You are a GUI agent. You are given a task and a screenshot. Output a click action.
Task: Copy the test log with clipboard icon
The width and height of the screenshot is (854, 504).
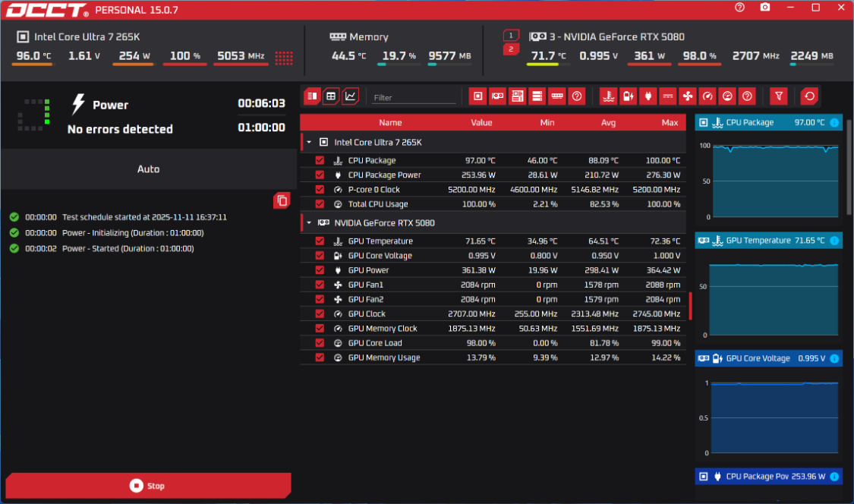tap(282, 200)
